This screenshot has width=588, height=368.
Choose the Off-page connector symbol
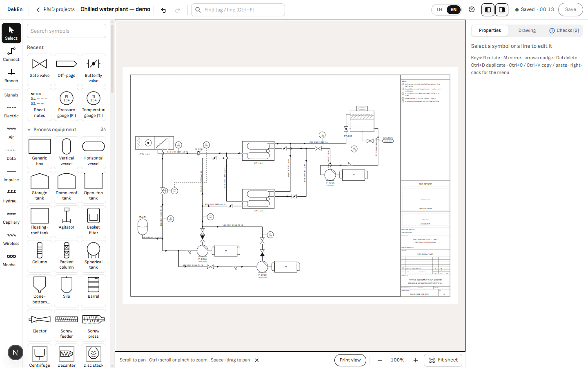(67, 70)
